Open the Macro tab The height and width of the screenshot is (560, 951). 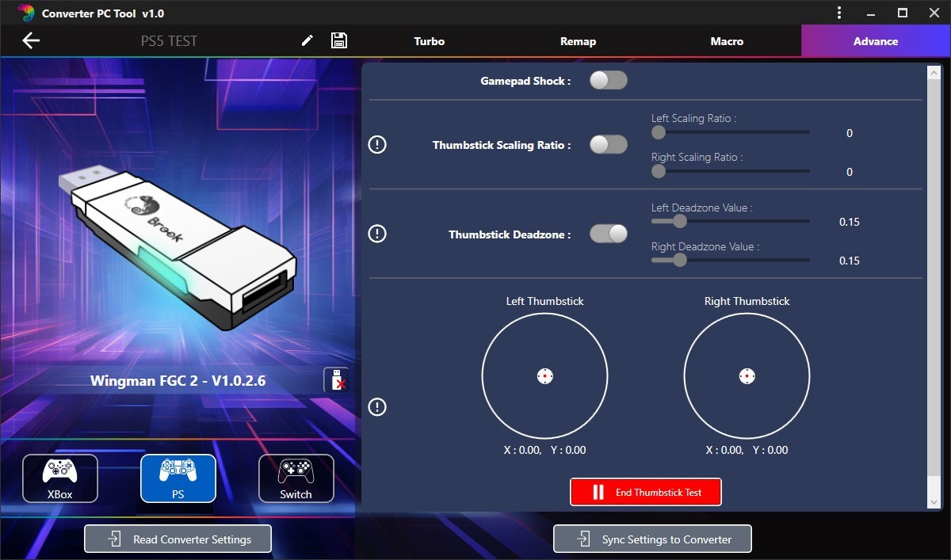click(727, 41)
